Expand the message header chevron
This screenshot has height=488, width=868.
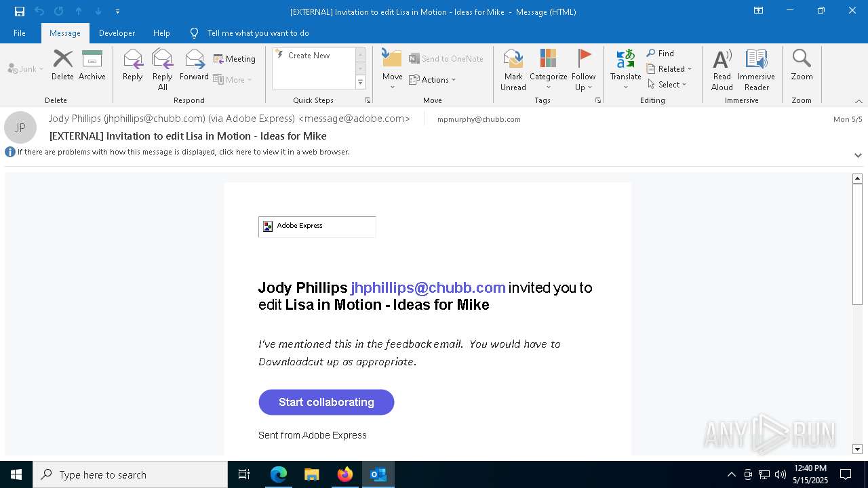tap(858, 155)
